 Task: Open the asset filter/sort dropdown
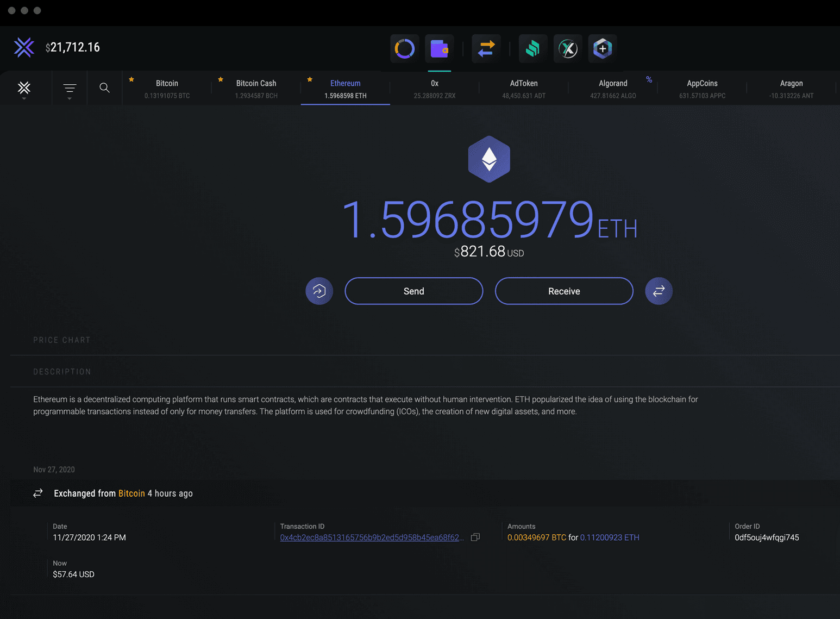70,90
